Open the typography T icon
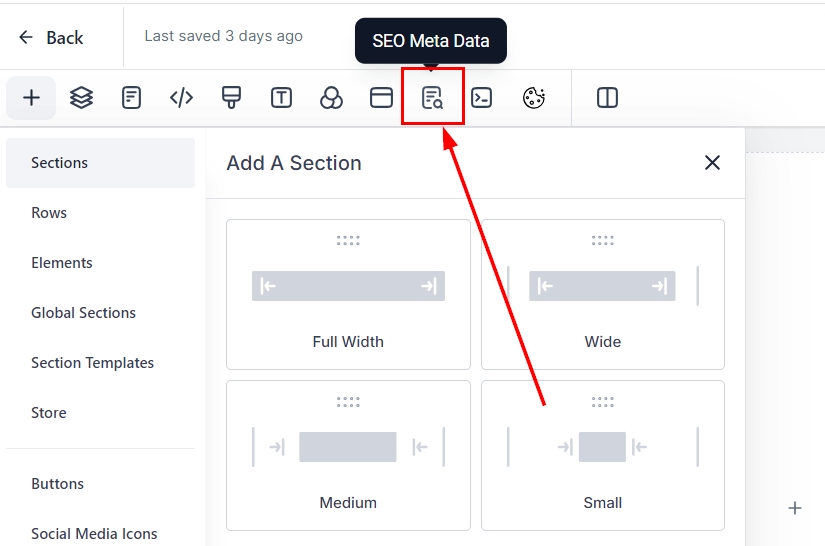The image size is (825, 546). coord(281,97)
